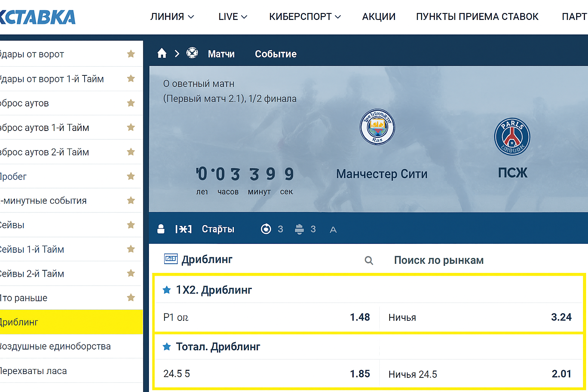Toggle favorite star for 1X2. Дриблинг
This screenshot has height=392, width=588.
point(167,290)
